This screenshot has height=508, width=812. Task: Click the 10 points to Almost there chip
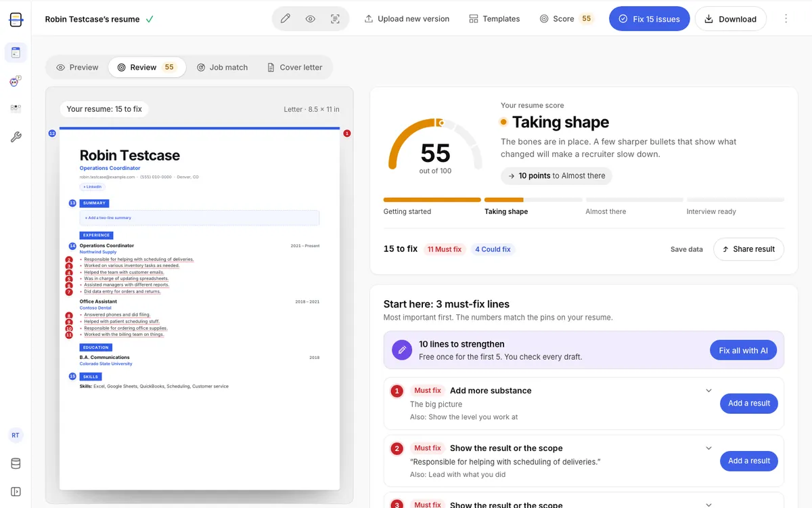point(556,175)
